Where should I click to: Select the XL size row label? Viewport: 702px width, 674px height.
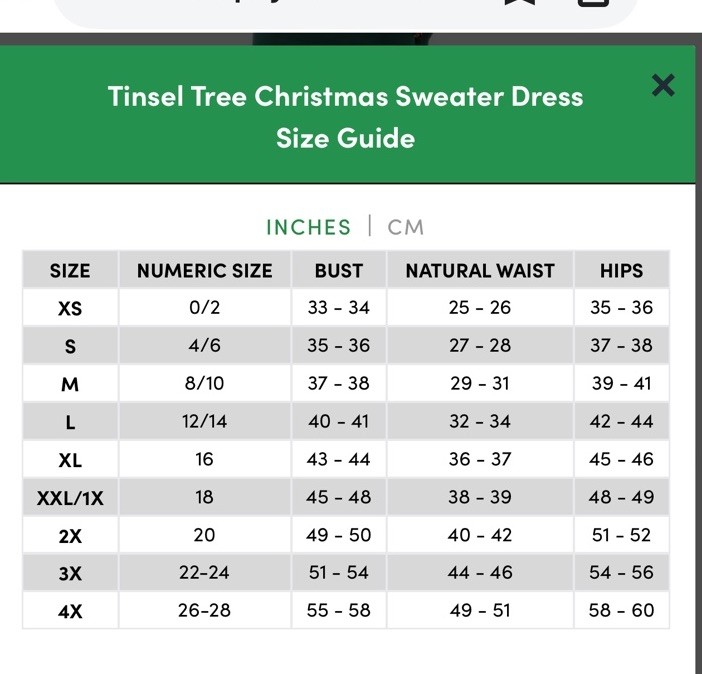[x=70, y=459]
